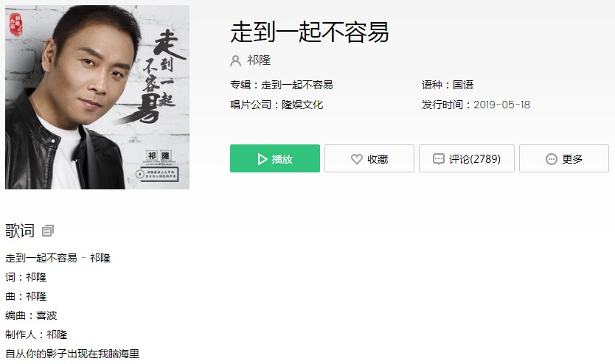Click record company link 隆娱文化
This screenshot has height=364, width=615.
(302, 105)
